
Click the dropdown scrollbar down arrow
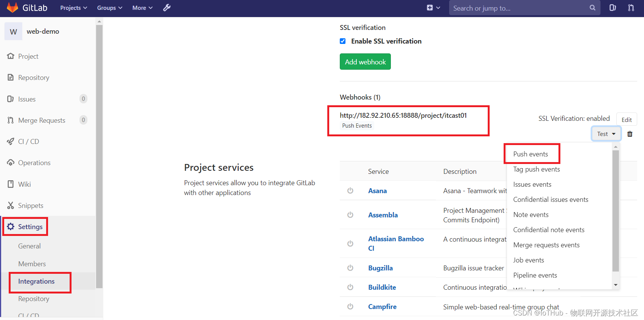click(x=616, y=285)
